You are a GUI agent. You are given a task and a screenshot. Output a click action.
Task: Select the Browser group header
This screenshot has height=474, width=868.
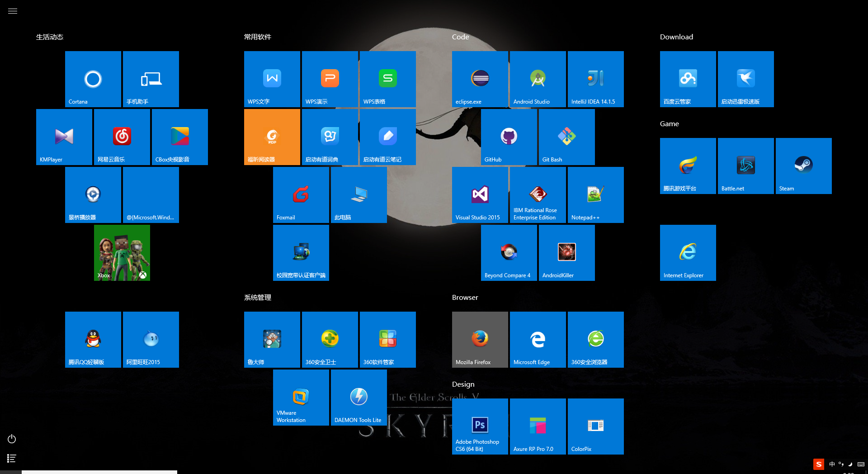point(465,298)
